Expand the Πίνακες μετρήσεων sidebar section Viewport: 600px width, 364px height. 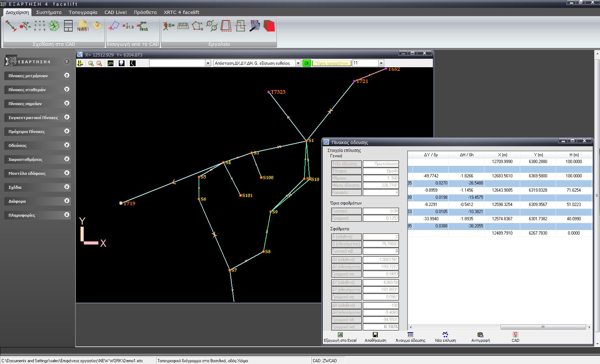[67, 75]
